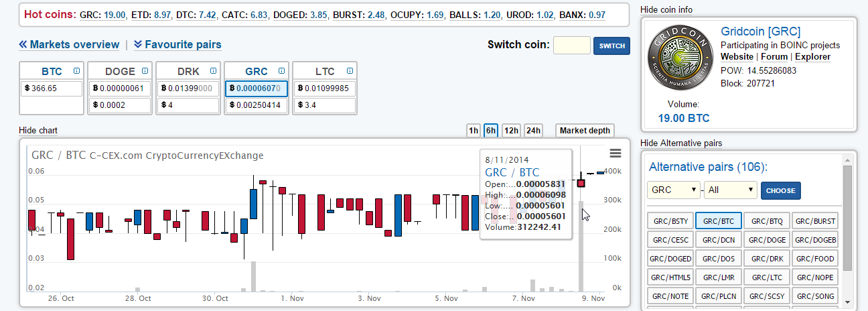Click BANX hot coin entry 0.97
868x311 pixels.
[x=581, y=14]
